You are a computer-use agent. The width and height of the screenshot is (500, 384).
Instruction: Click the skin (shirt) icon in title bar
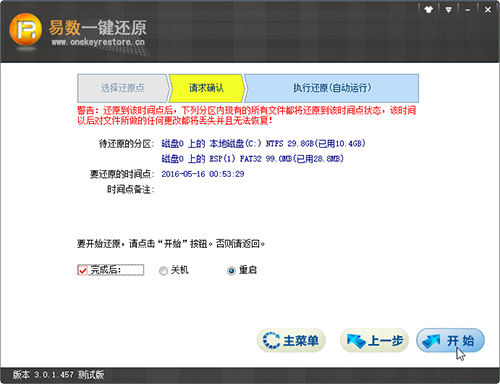[x=429, y=10]
